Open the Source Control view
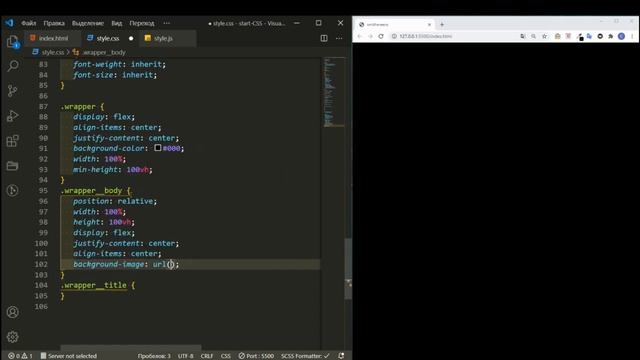The width and height of the screenshot is (640, 360). 13,91
